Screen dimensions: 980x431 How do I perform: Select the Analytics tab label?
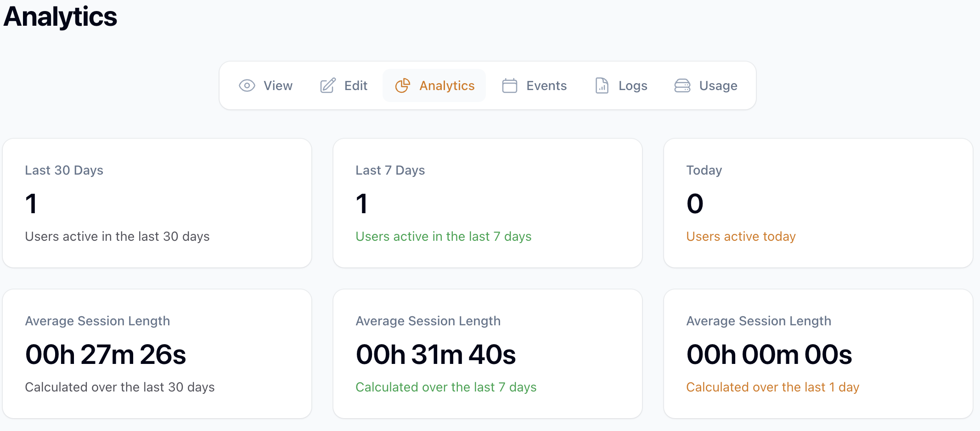(x=446, y=86)
